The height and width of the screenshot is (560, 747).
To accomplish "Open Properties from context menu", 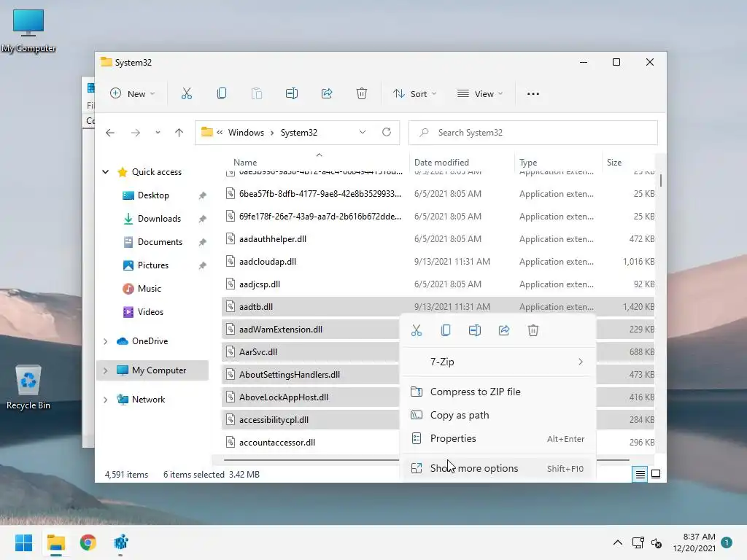I will pyautogui.click(x=498, y=438).
